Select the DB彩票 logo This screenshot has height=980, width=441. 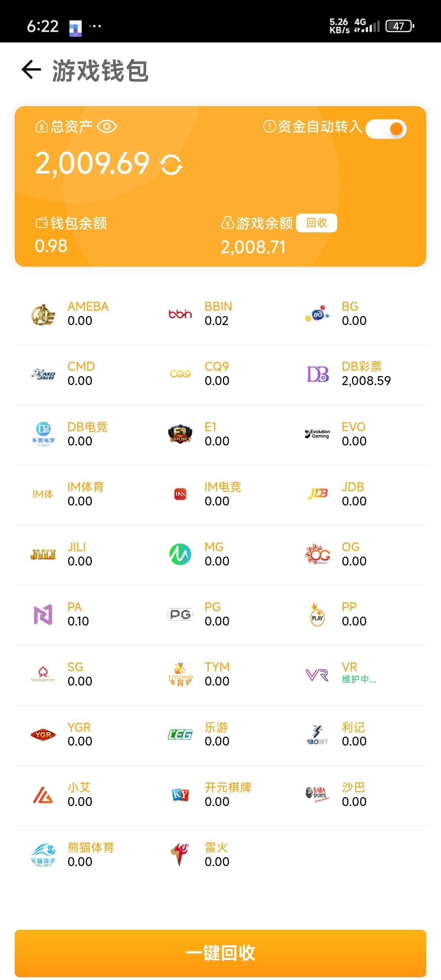[x=318, y=374]
